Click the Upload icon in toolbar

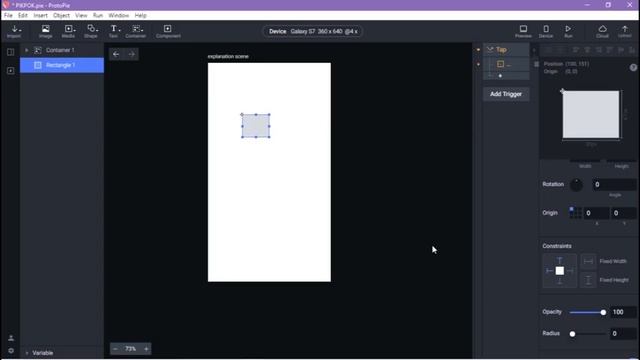tap(624, 31)
